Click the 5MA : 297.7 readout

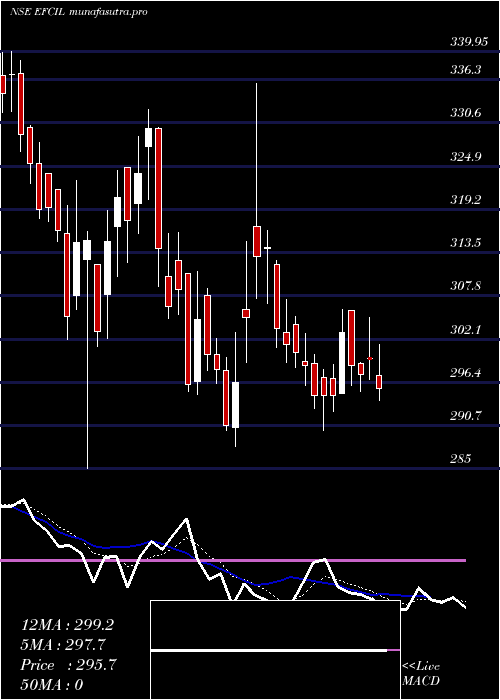click(63, 645)
